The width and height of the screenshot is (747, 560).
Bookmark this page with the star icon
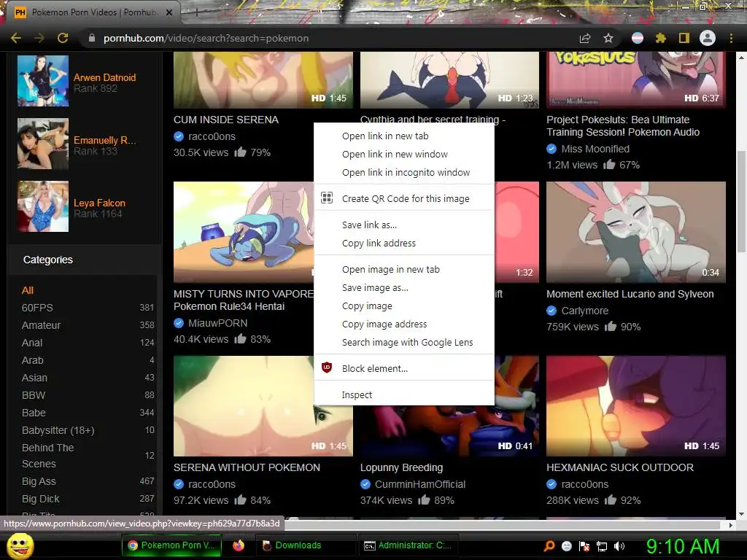click(608, 38)
